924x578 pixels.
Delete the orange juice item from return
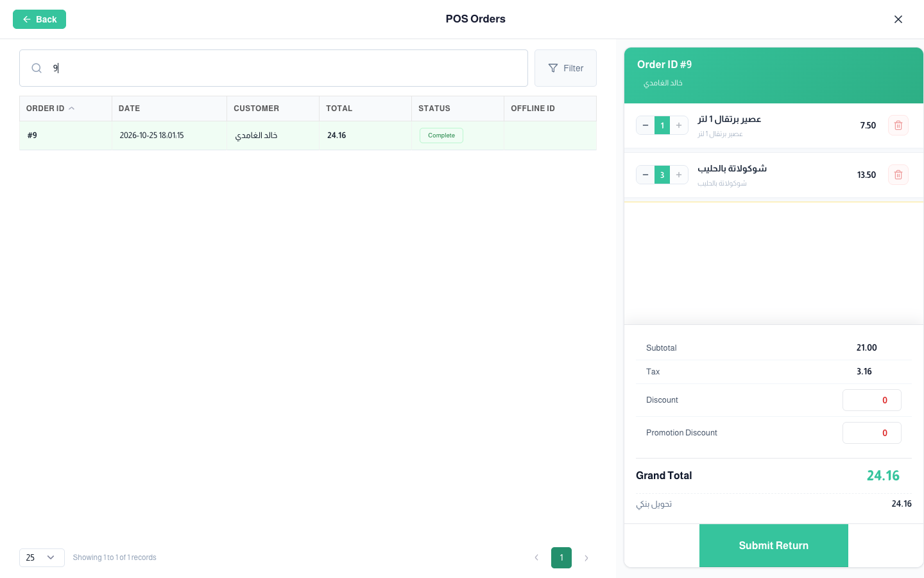click(898, 125)
